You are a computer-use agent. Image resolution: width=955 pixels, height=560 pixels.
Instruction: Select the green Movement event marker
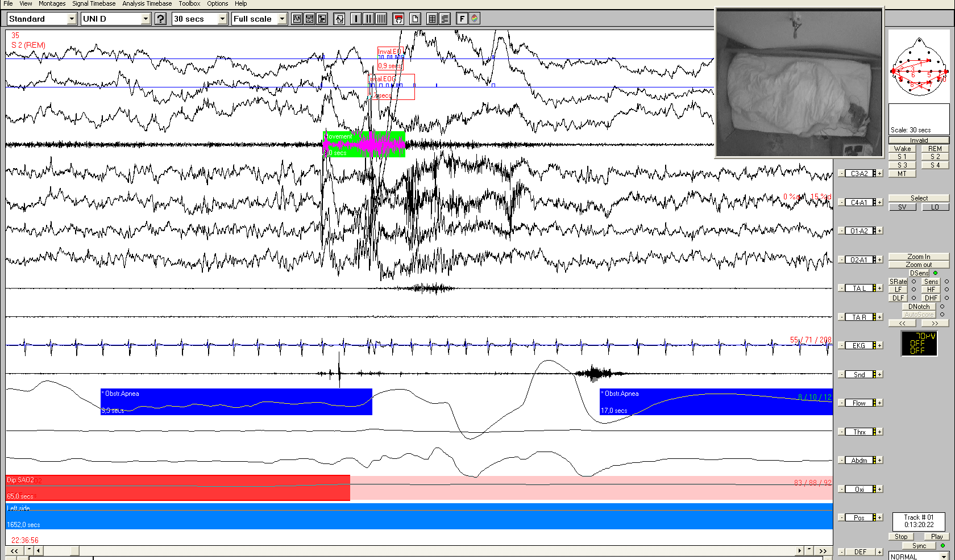[x=364, y=144]
